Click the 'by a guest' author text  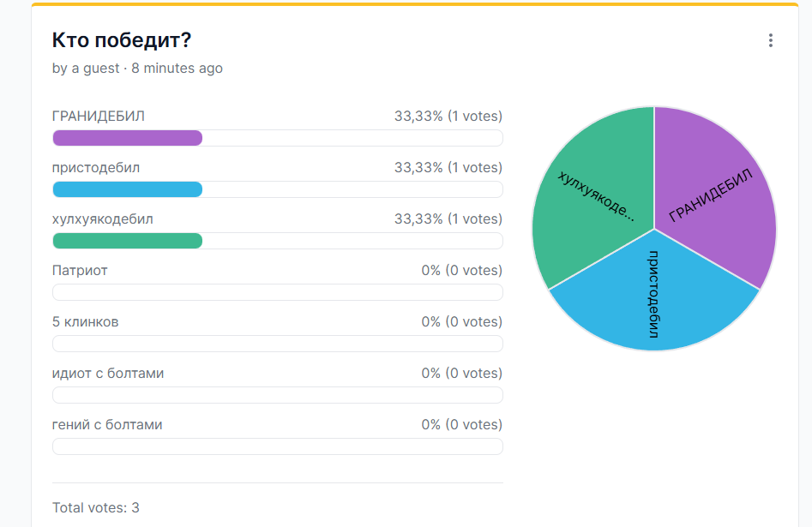(x=86, y=69)
